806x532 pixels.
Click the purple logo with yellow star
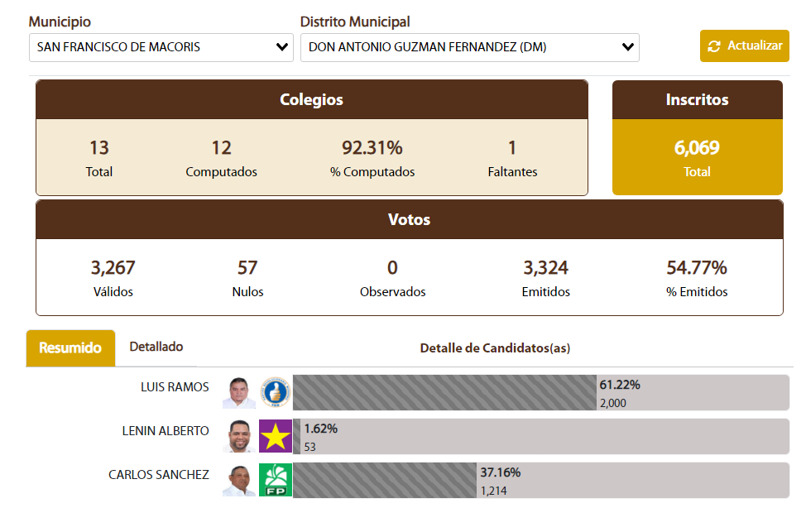click(x=276, y=436)
